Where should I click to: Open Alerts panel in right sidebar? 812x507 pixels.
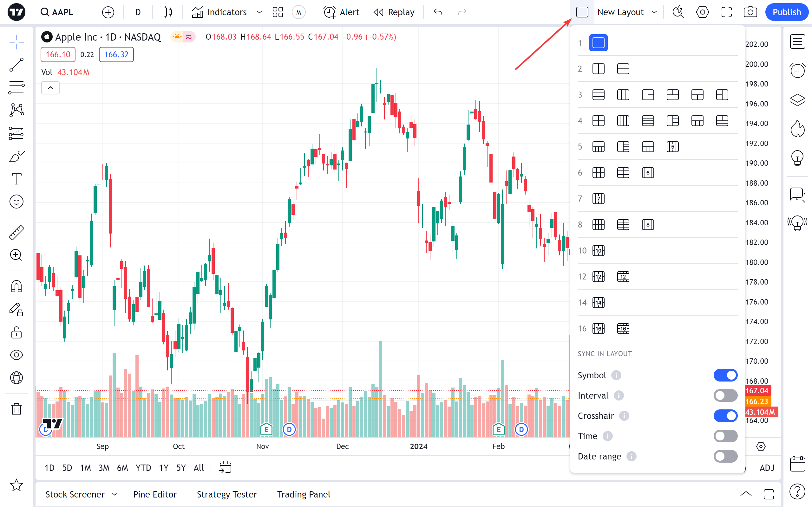(797, 70)
